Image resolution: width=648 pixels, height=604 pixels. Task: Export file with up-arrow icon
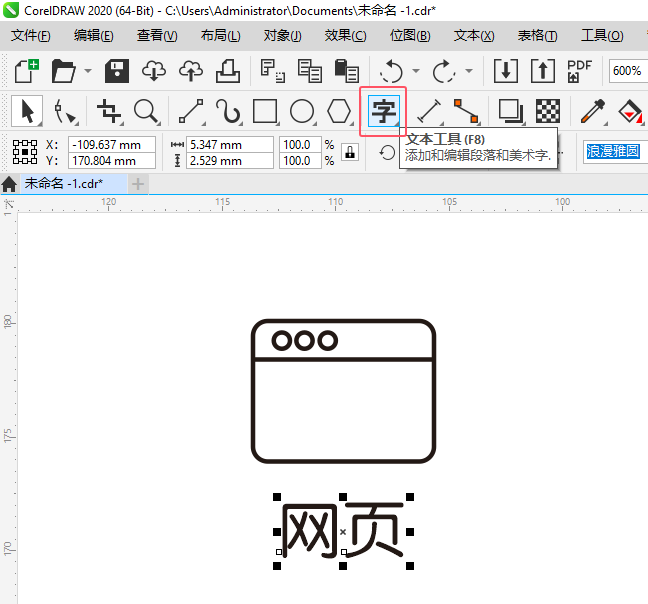click(543, 71)
